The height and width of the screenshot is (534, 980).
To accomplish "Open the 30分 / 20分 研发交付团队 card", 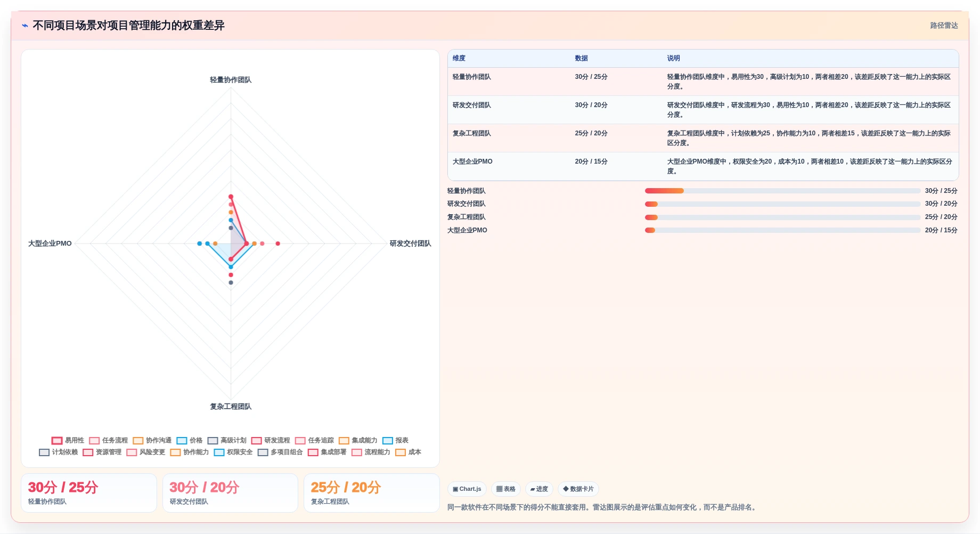I will click(x=230, y=493).
